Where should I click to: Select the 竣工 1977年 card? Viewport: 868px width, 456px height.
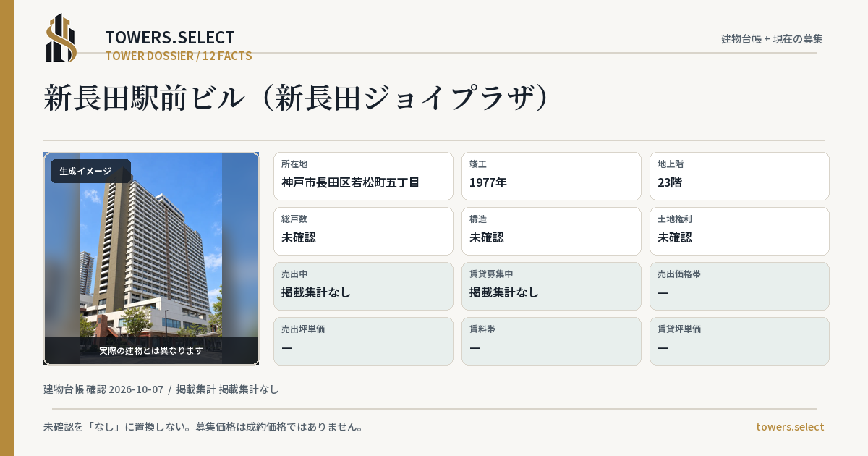[x=551, y=176]
